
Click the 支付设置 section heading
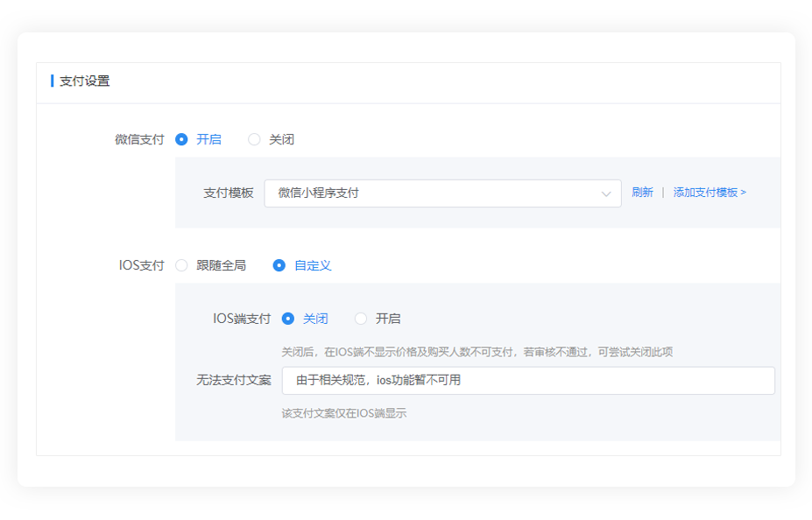point(85,81)
